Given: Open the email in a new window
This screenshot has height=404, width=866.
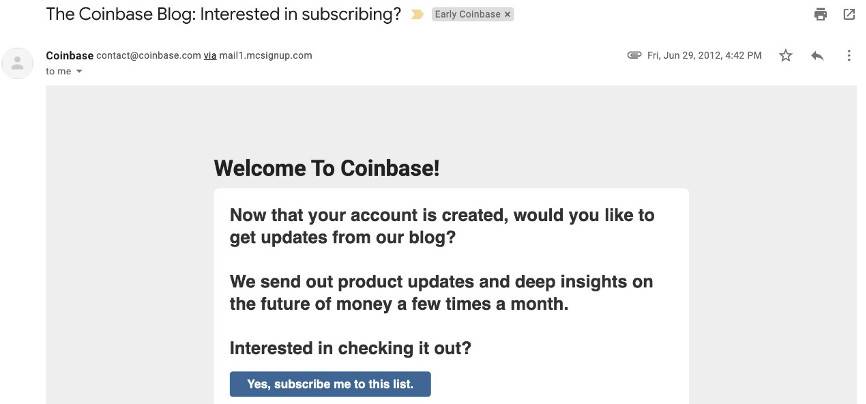Looking at the screenshot, I should point(849,15).
